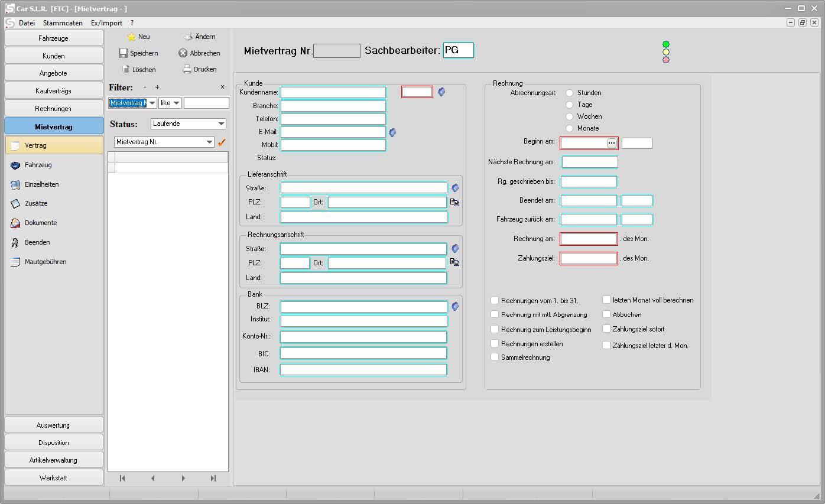This screenshot has height=504, width=825.
Task: Click the Werkstatt navigation button
Action: tap(54, 477)
